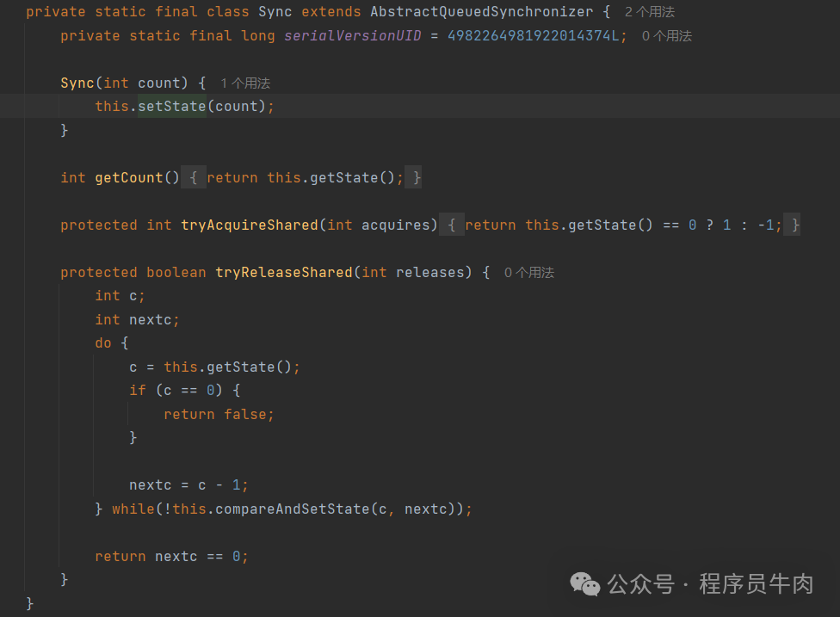This screenshot has height=617, width=840.
Task: Click the 'Sync' constructor name before (int count)
Action: (77, 83)
